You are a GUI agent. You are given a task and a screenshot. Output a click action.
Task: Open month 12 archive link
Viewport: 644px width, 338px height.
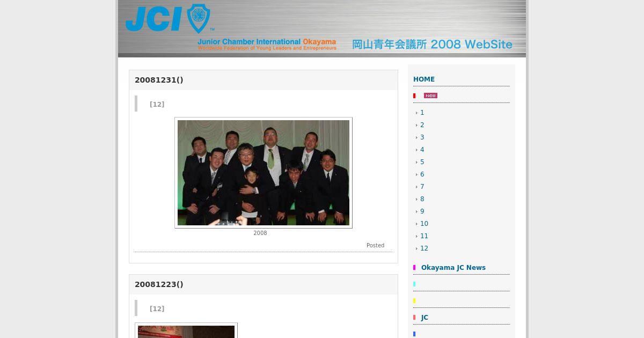pyautogui.click(x=424, y=248)
